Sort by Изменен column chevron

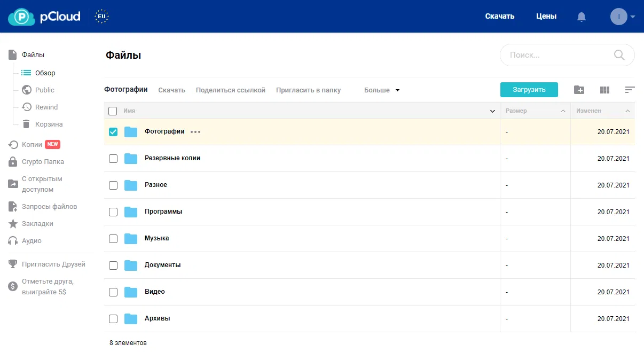(x=627, y=111)
